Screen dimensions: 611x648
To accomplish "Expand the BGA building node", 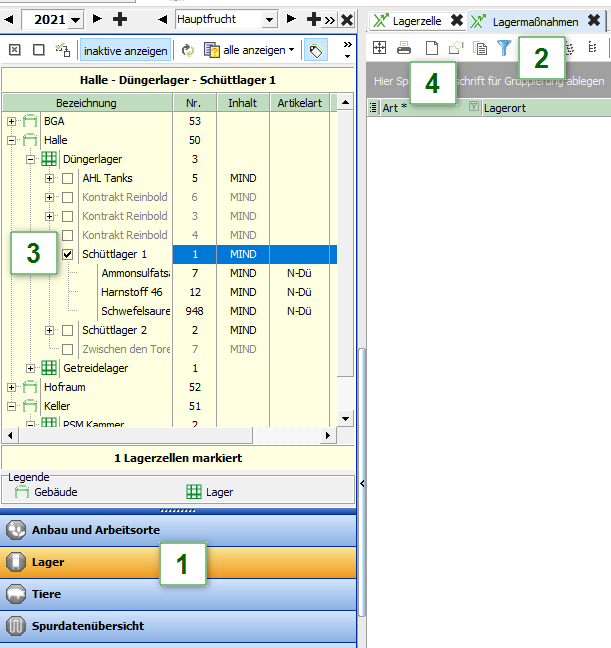I will tap(12, 122).
